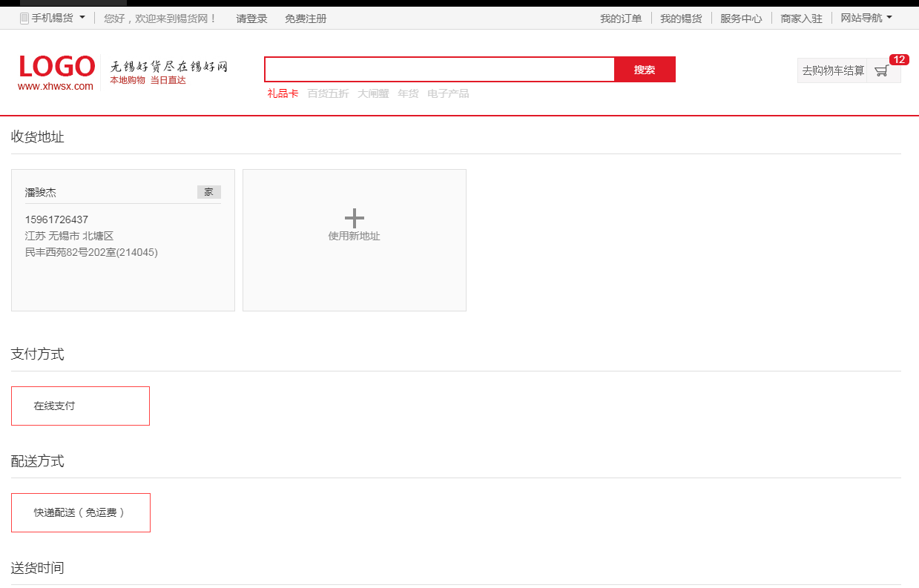The image size is (919, 588).
Task: Click the 家 tag on address card
Action: pyautogui.click(x=208, y=192)
